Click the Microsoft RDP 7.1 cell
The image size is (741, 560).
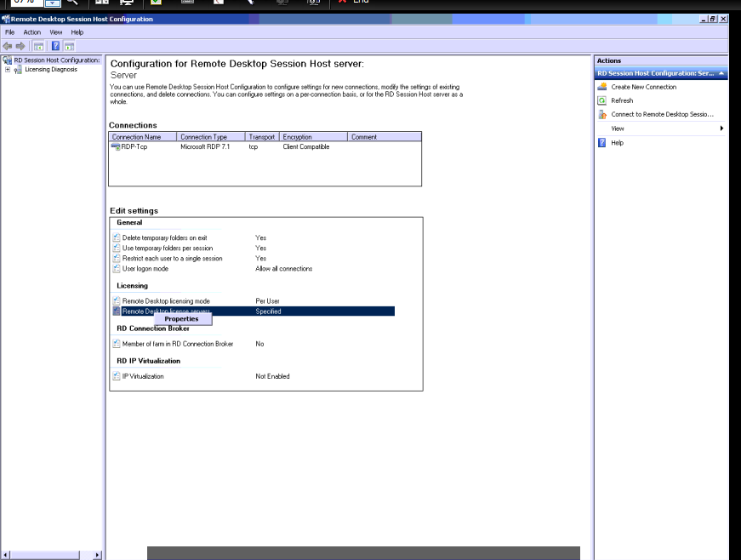pyautogui.click(x=205, y=147)
